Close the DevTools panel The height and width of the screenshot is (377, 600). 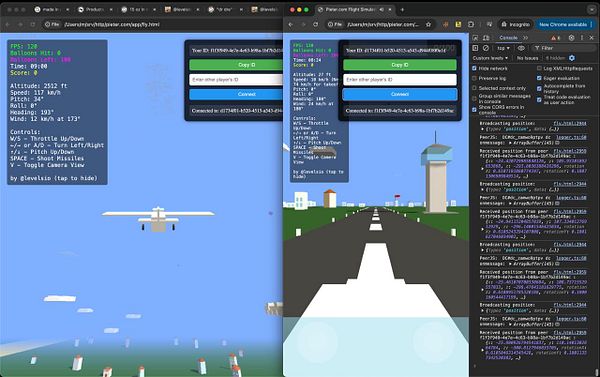(592, 38)
